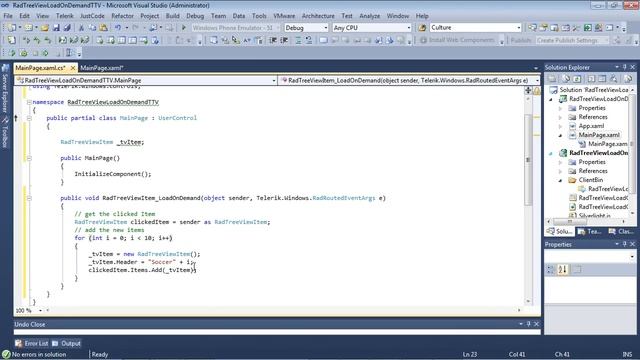Click the Save icon in the toolbar
Image resolution: width=640 pixels, height=360 pixels.
[56, 28]
